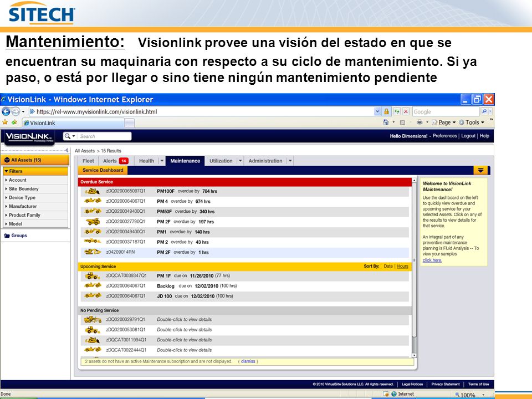Open the browser Tools menu

[472, 122]
